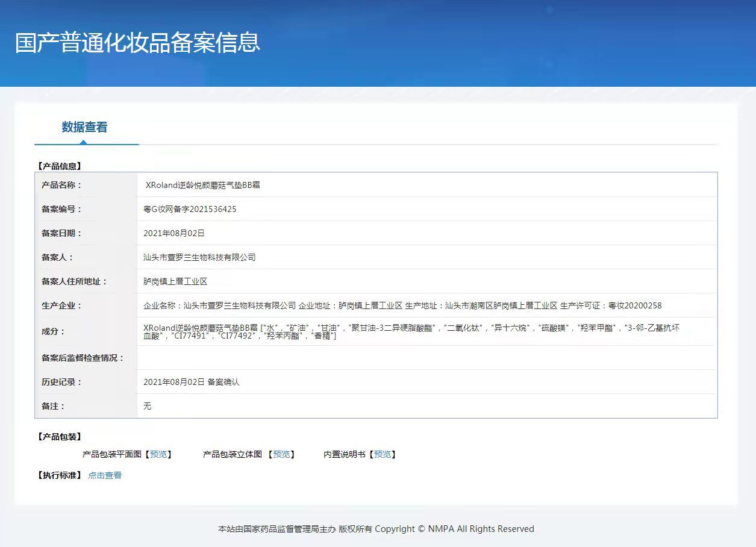Select the 生产企业 details text
The width and height of the screenshot is (756, 547).
coord(402,305)
